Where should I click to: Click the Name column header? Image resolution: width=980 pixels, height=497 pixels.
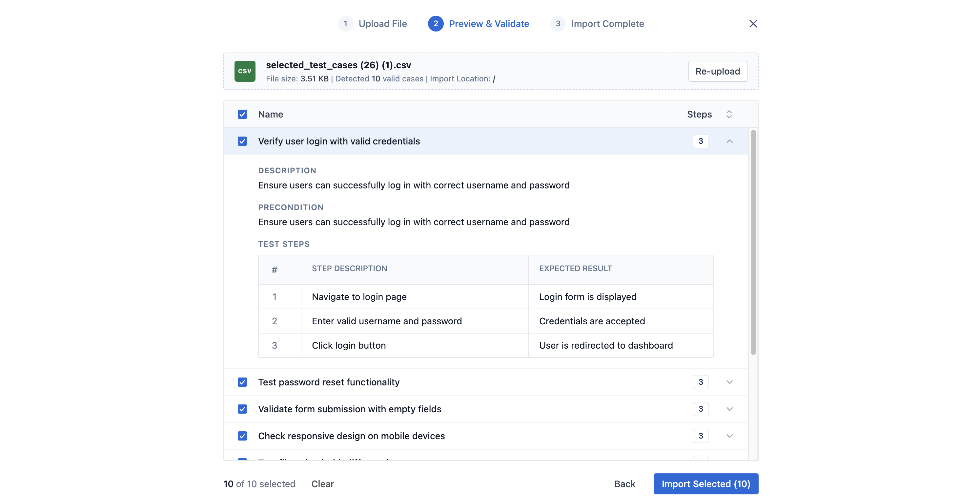pos(271,114)
